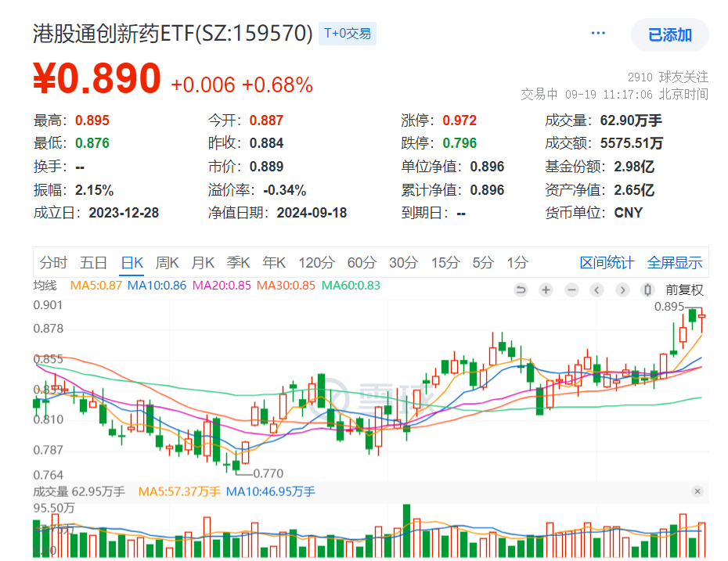Switch to the 五日 chart tab
Viewport: 728px width, 561px height.
tap(93, 263)
